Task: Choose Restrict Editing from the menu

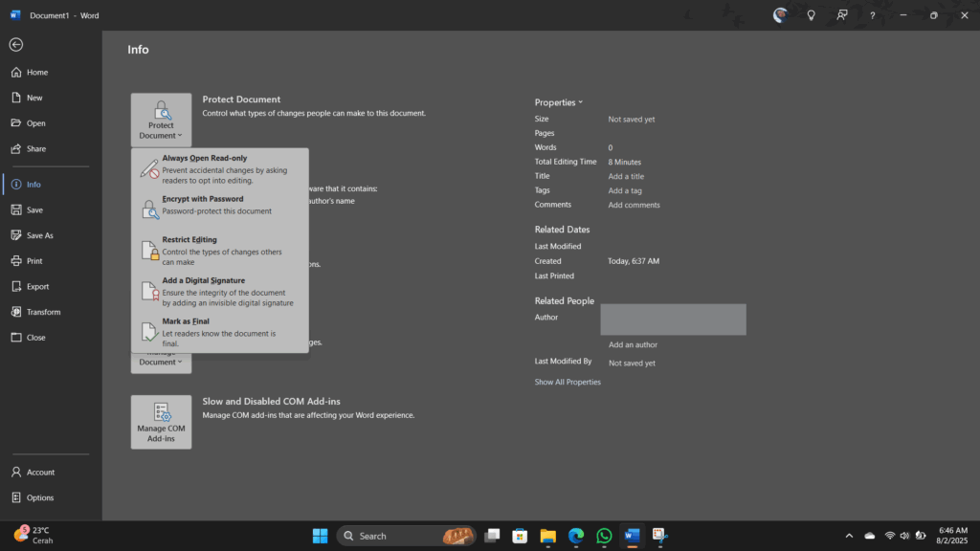Action: click(219, 251)
